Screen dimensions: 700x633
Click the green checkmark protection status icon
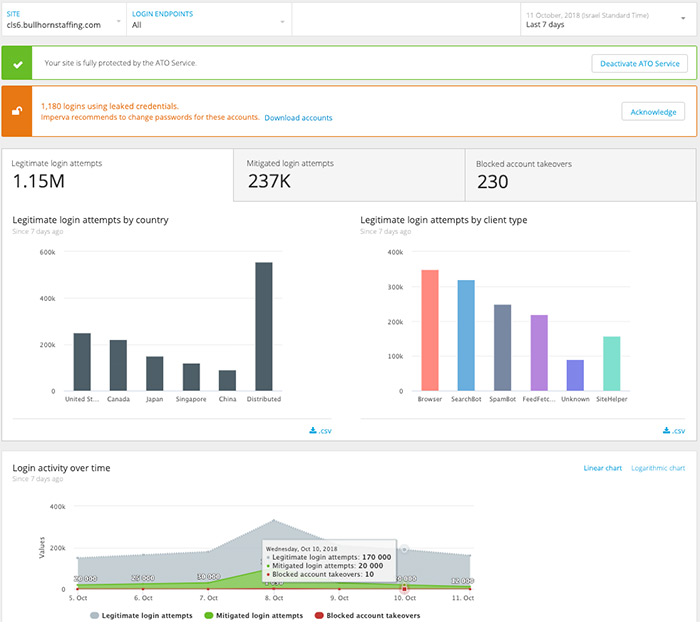16,63
